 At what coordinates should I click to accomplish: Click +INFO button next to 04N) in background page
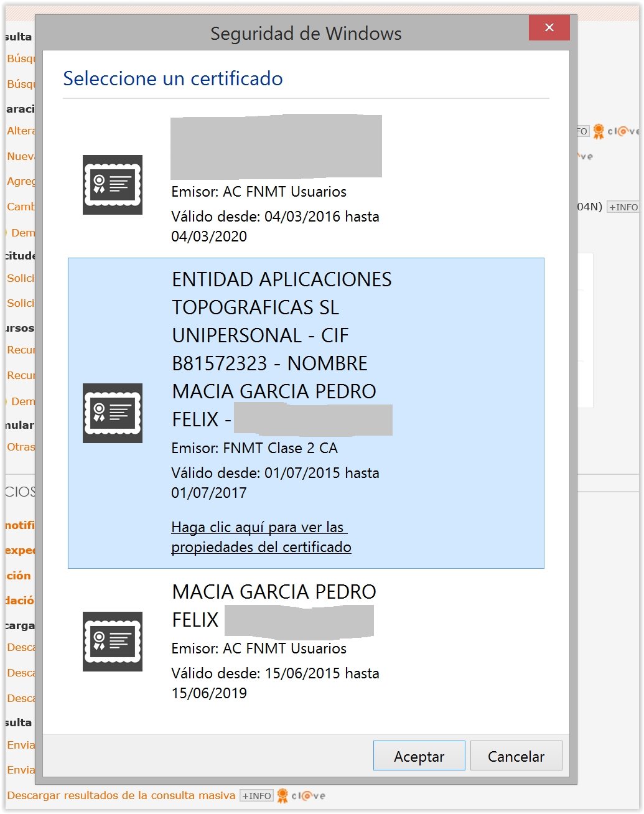[623, 207]
